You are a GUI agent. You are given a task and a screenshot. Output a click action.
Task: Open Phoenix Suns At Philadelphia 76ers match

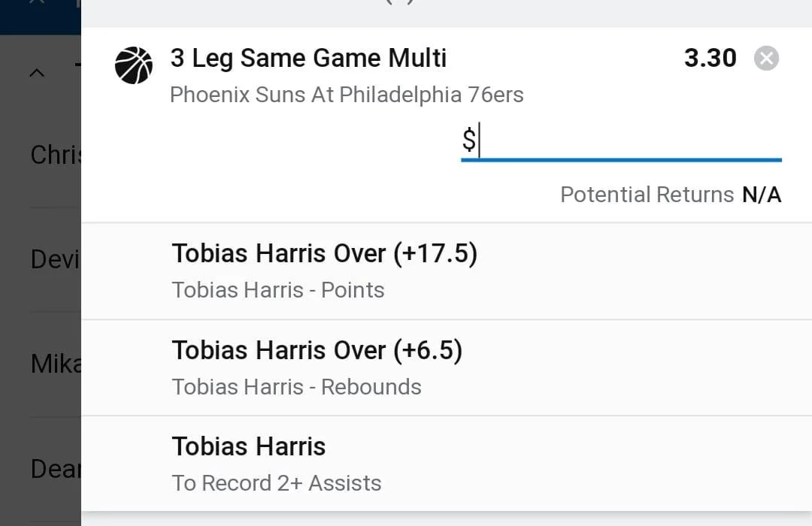(x=347, y=95)
